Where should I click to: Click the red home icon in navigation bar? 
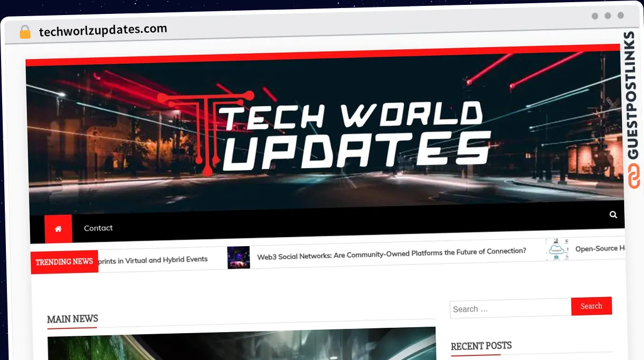pyautogui.click(x=58, y=229)
